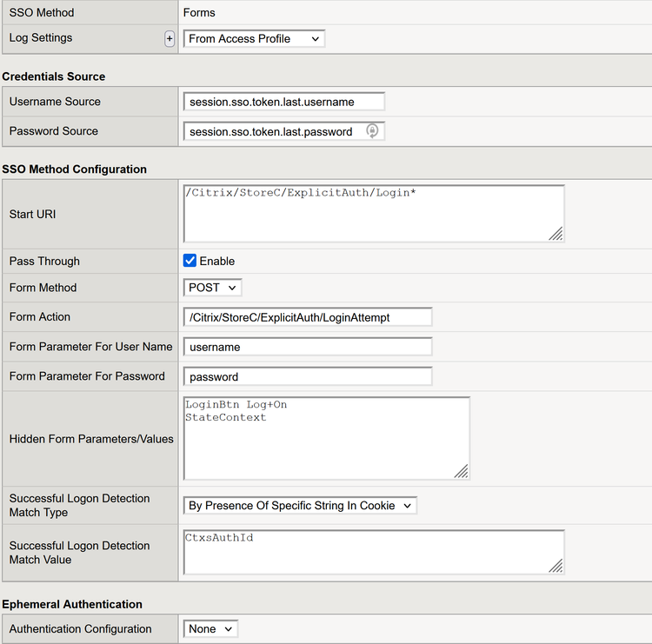652x644 pixels.
Task: Toggle the Pass Through Enable checkbox
Action: click(x=190, y=261)
